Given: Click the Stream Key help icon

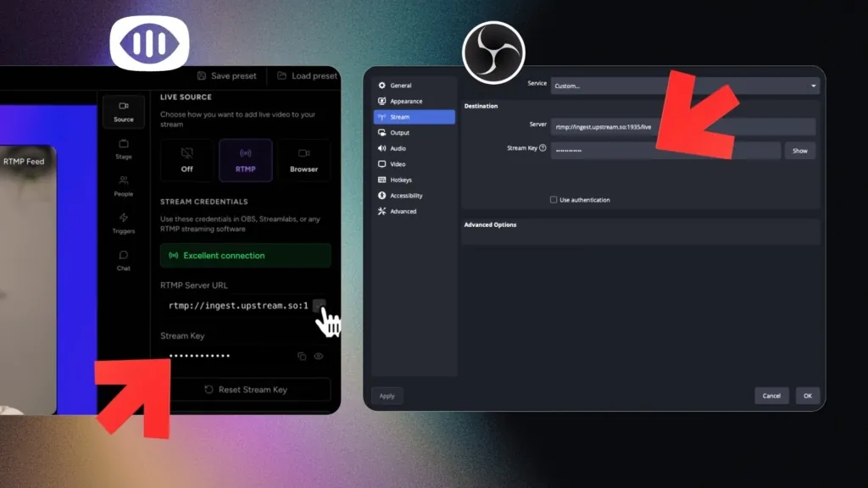Looking at the screenshot, I should tap(542, 147).
